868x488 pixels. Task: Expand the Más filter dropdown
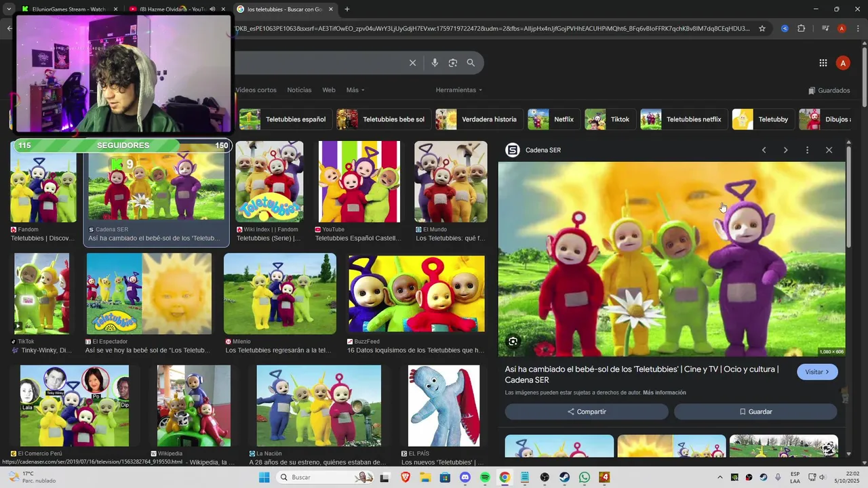(355, 90)
